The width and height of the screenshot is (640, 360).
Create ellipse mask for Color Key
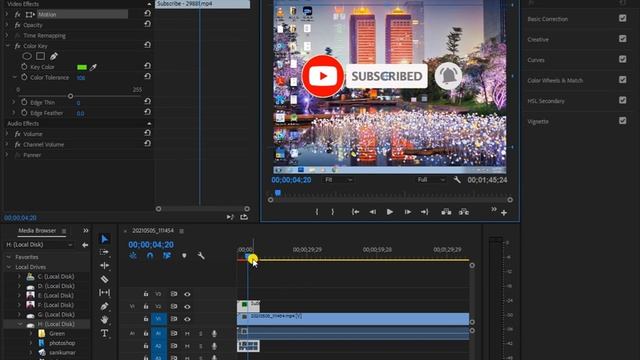[x=27, y=56]
